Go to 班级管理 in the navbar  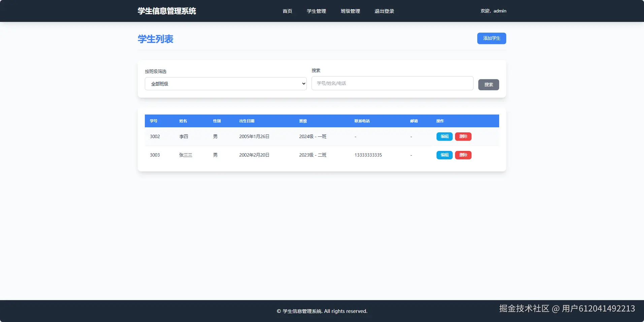(x=350, y=11)
